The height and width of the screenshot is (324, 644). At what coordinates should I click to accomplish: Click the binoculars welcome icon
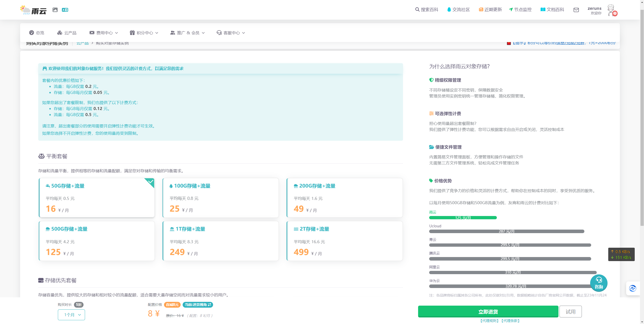pyautogui.click(x=45, y=68)
